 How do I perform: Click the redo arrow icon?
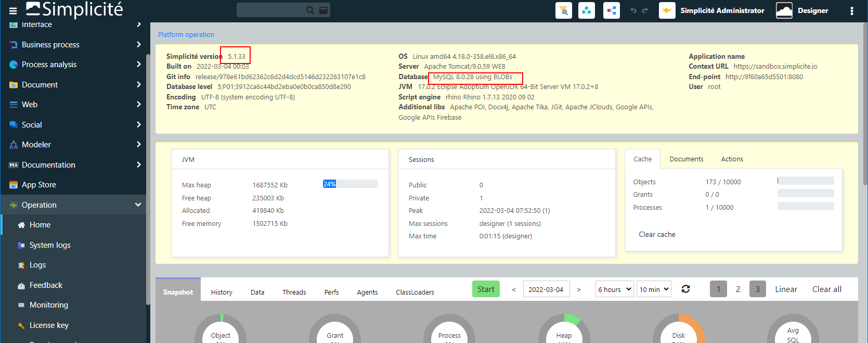click(x=645, y=10)
